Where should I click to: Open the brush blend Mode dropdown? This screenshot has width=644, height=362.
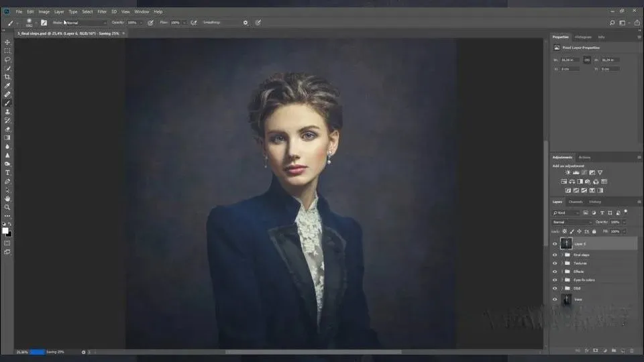(x=85, y=22)
